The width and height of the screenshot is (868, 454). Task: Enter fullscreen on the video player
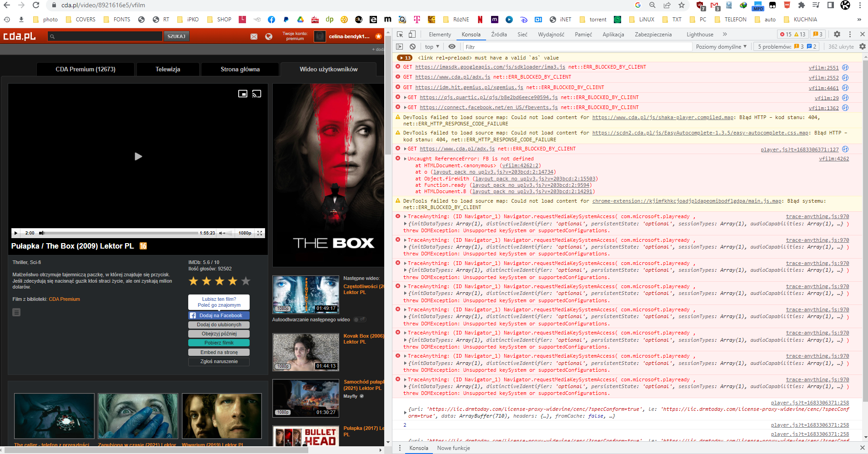coord(260,233)
